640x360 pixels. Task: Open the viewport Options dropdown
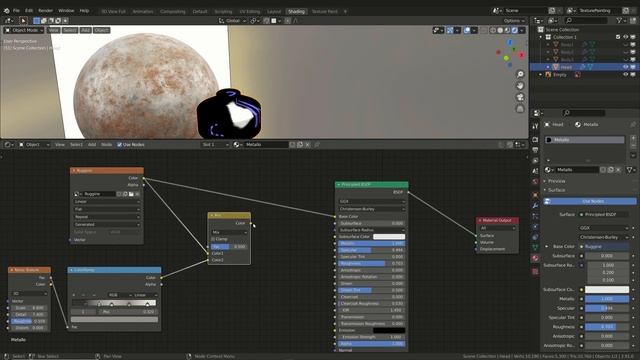point(514,21)
